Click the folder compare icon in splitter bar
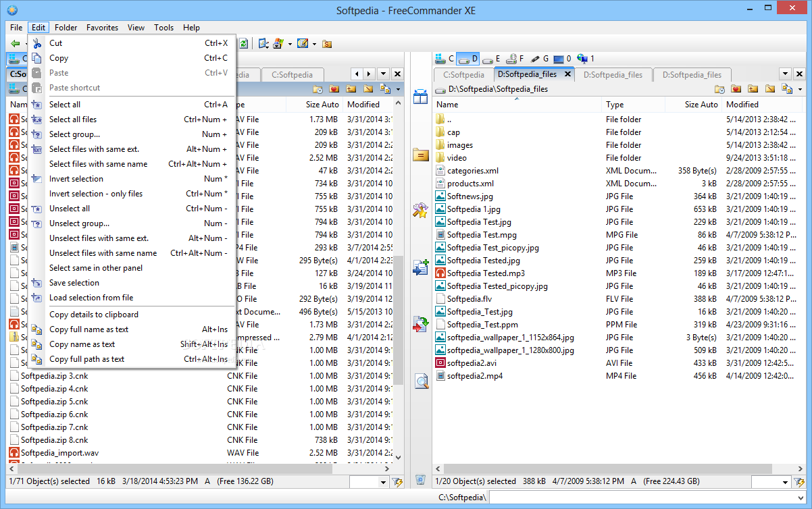The width and height of the screenshot is (812, 509). coord(421,155)
